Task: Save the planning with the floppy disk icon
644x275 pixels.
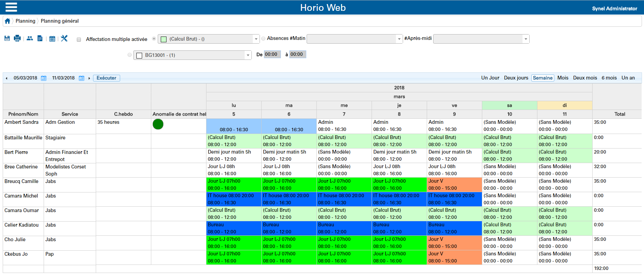Action: tap(7, 39)
